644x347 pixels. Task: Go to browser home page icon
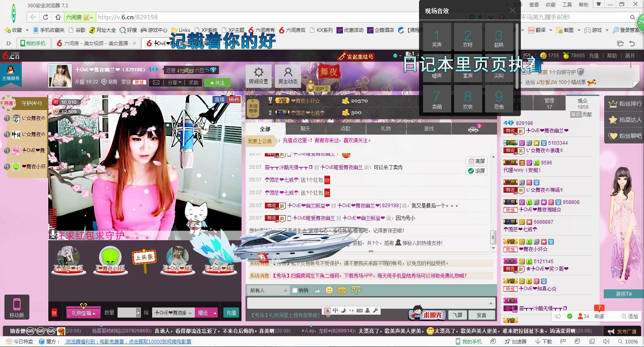tap(58, 17)
